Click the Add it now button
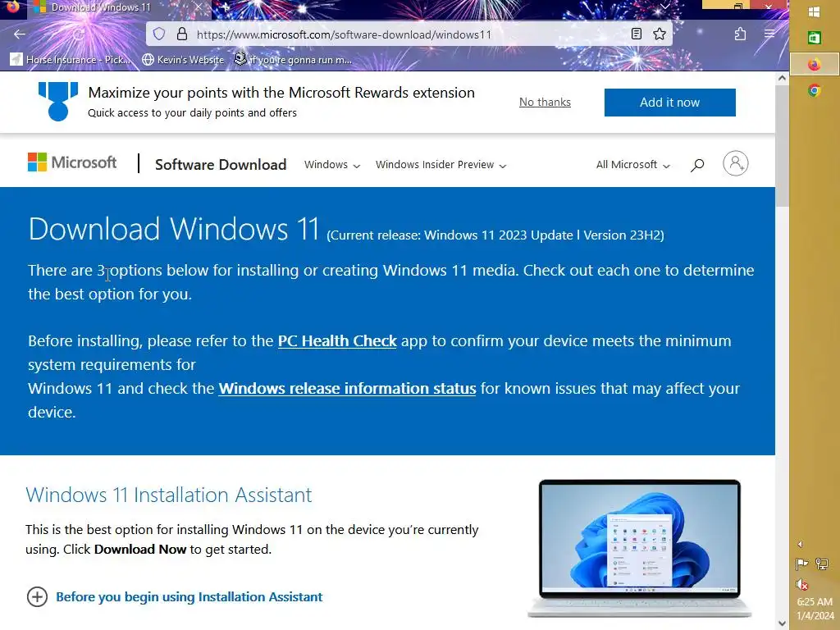The height and width of the screenshot is (630, 840). (x=669, y=103)
